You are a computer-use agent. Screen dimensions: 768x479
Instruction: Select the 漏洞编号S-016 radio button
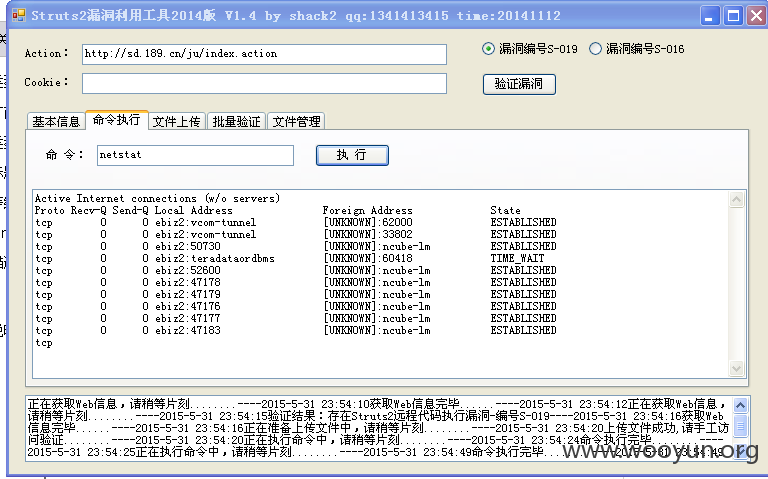point(636,48)
